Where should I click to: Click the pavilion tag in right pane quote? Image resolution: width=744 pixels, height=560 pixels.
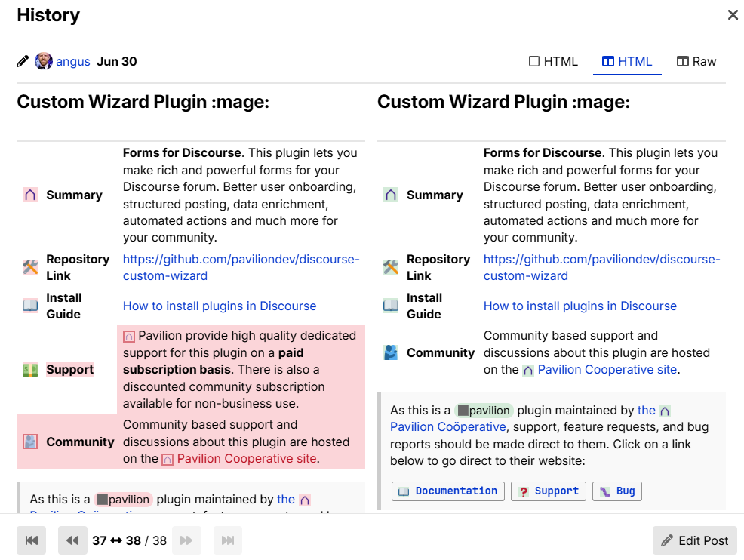(484, 411)
